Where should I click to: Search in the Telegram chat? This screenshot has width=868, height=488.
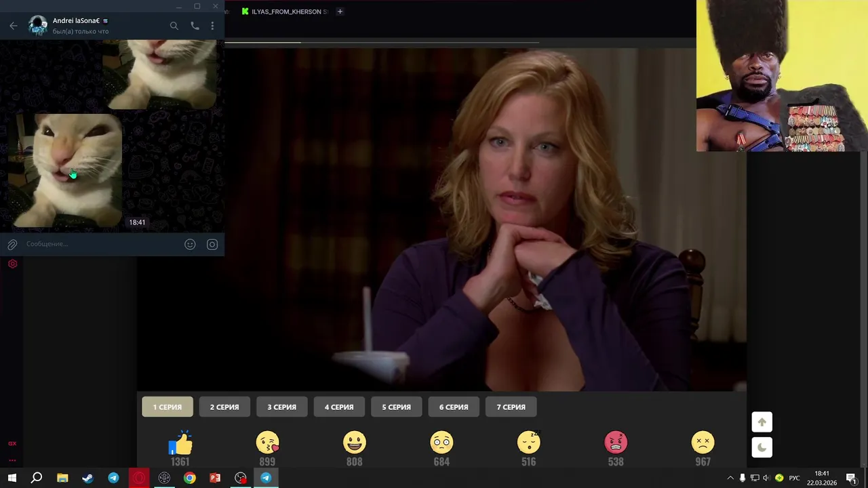pyautogui.click(x=174, y=26)
